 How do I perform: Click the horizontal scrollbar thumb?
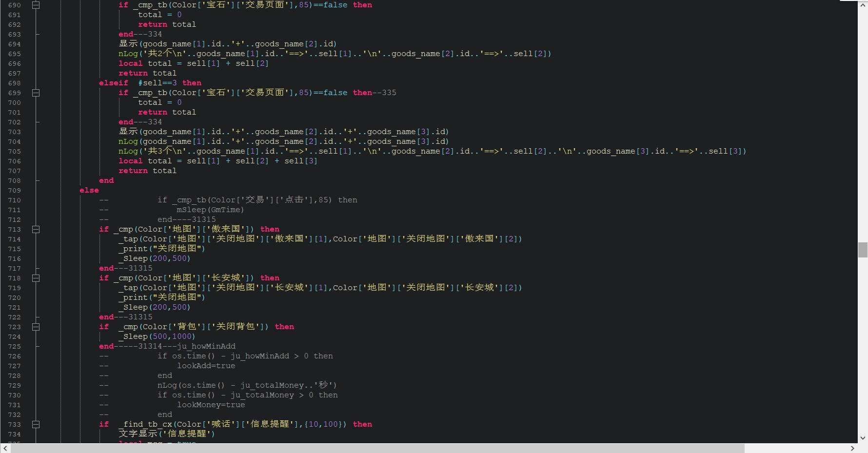[377, 448]
